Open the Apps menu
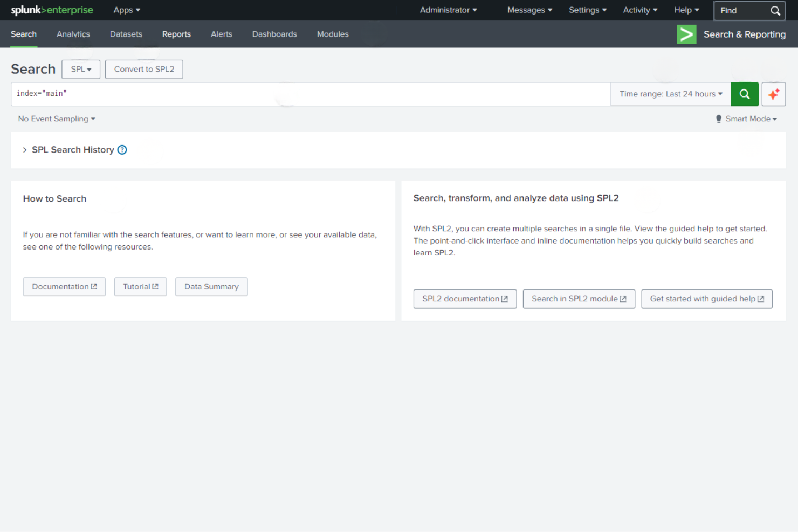The width and height of the screenshot is (798, 532). (x=126, y=10)
